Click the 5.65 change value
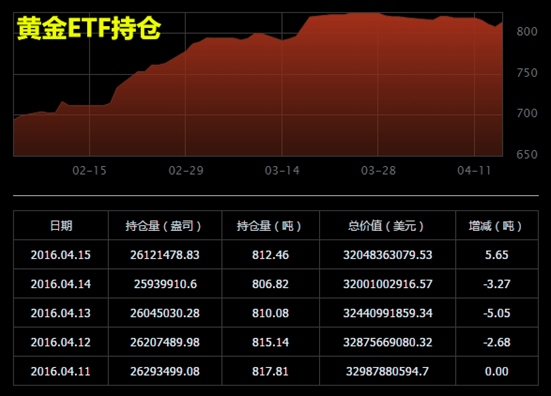Viewport: 551px width, 396px height. [497, 255]
